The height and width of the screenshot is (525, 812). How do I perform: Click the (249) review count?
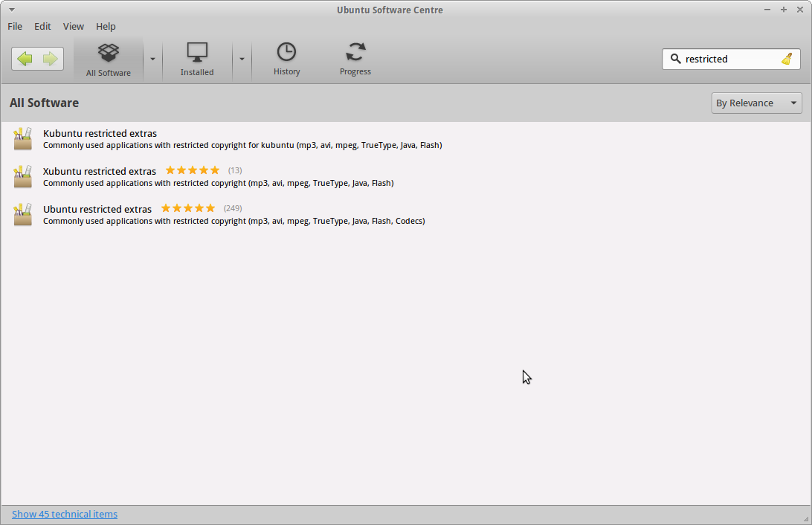(233, 208)
